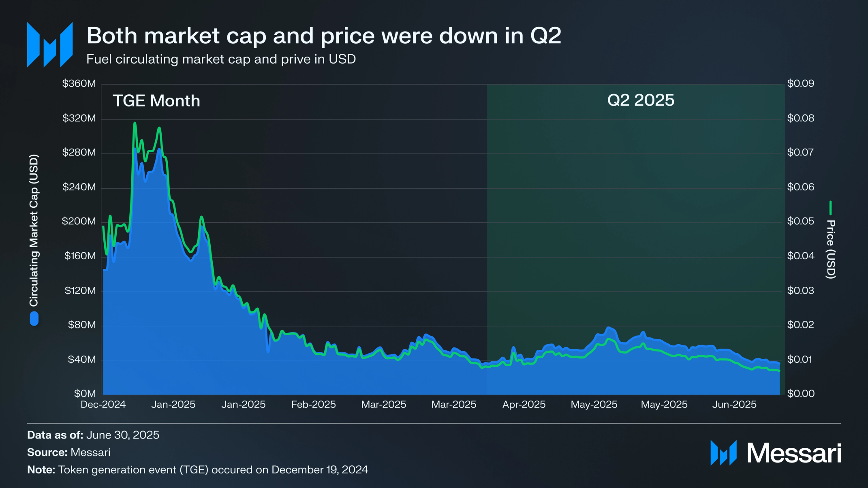Click the Messari logo mark at bottom right

point(723,453)
